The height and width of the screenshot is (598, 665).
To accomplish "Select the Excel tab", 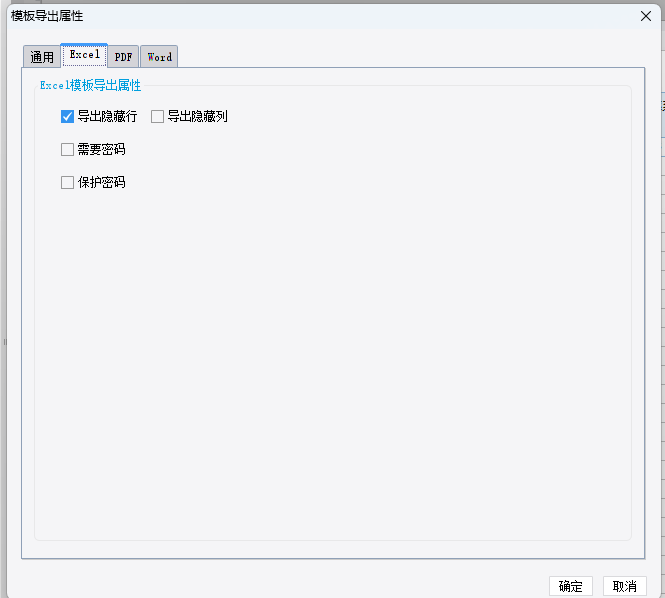I will 84,55.
